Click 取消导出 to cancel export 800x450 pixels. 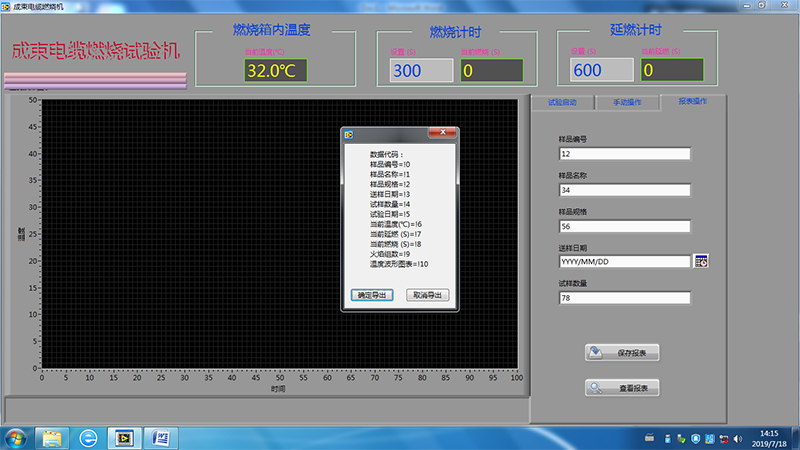click(427, 295)
